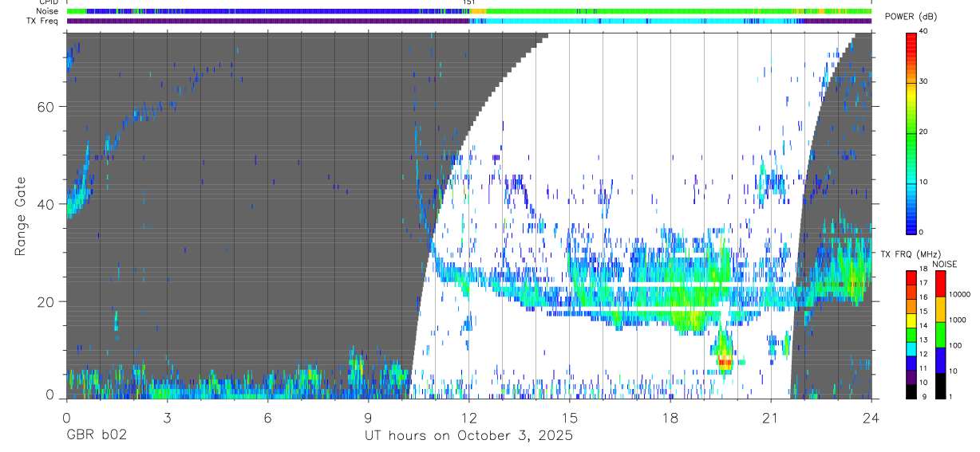980x452 pixels.
Task: Click noise legend tick label '100'
Action: 956,346
